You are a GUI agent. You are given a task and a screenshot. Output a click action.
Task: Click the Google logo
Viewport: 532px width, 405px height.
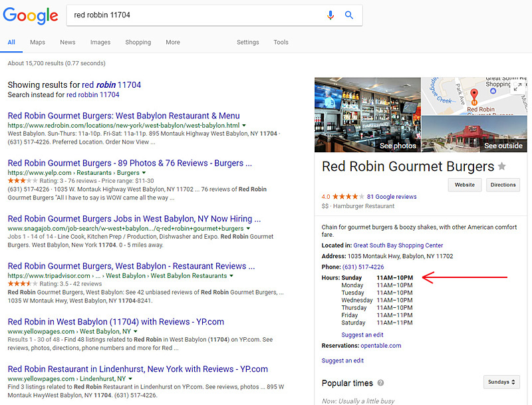tap(31, 15)
